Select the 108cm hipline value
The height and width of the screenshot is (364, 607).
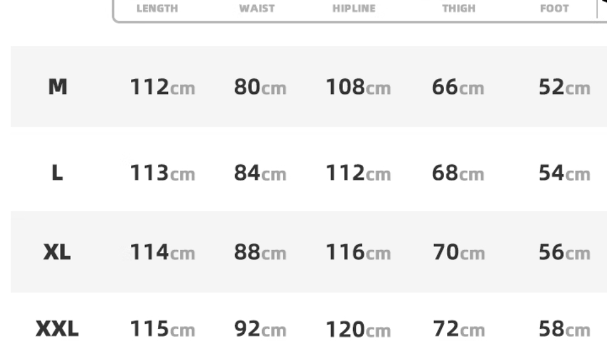pyautogui.click(x=359, y=86)
